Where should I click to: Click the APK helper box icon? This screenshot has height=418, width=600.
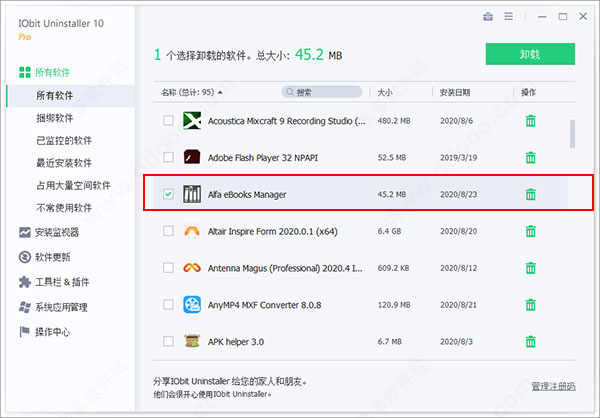tap(192, 341)
